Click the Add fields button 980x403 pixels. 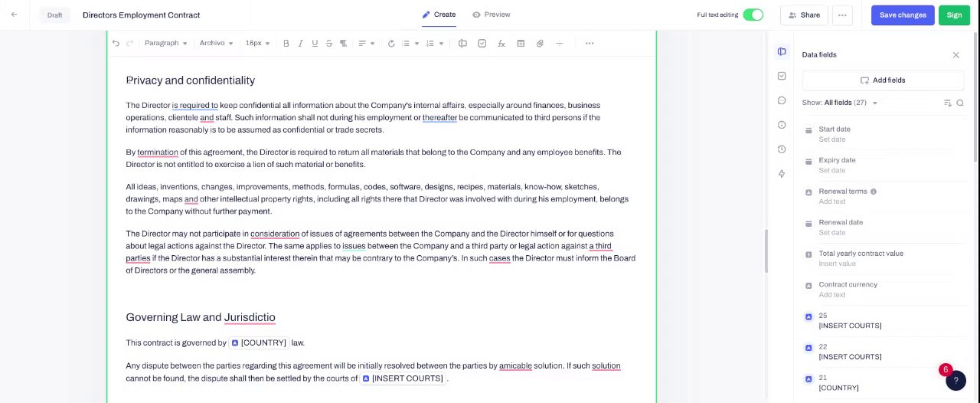[x=883, y=80]
